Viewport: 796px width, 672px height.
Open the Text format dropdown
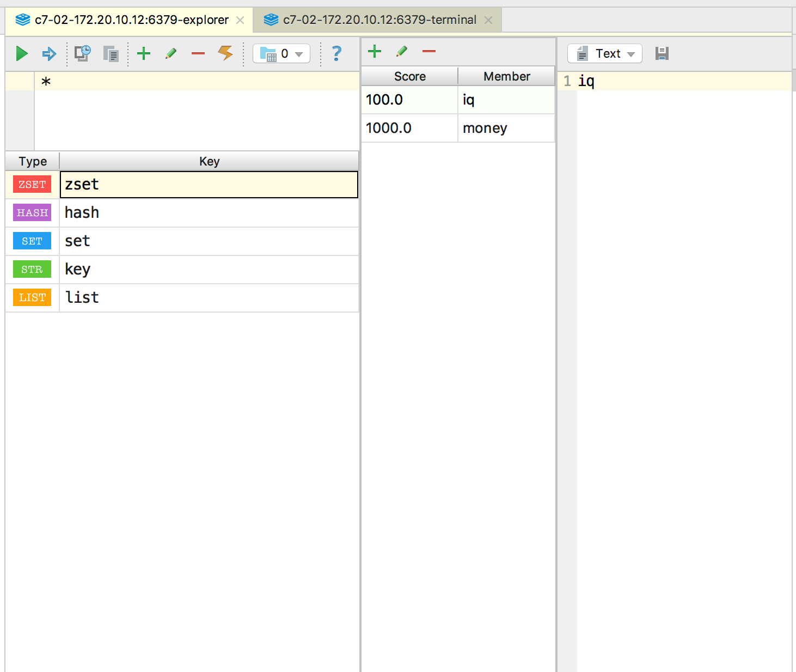tap(605, 53)
